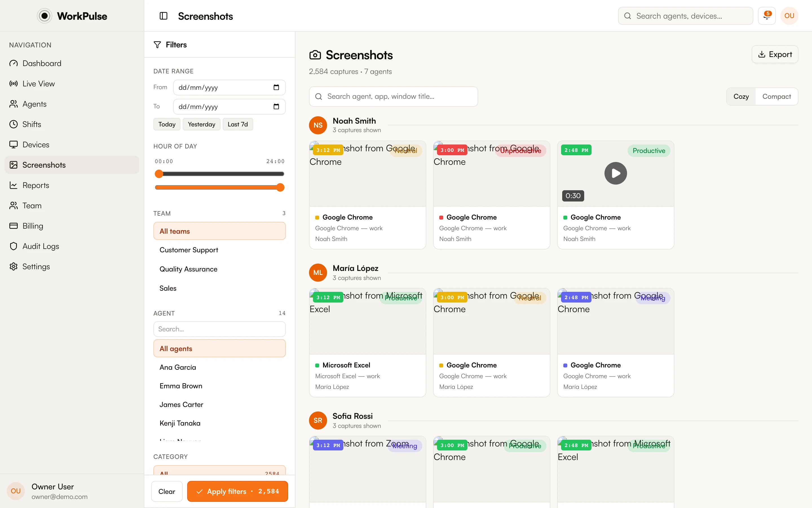This screenshot has width=812, height=508.
Task: Go to Live View
Action: 72,84
